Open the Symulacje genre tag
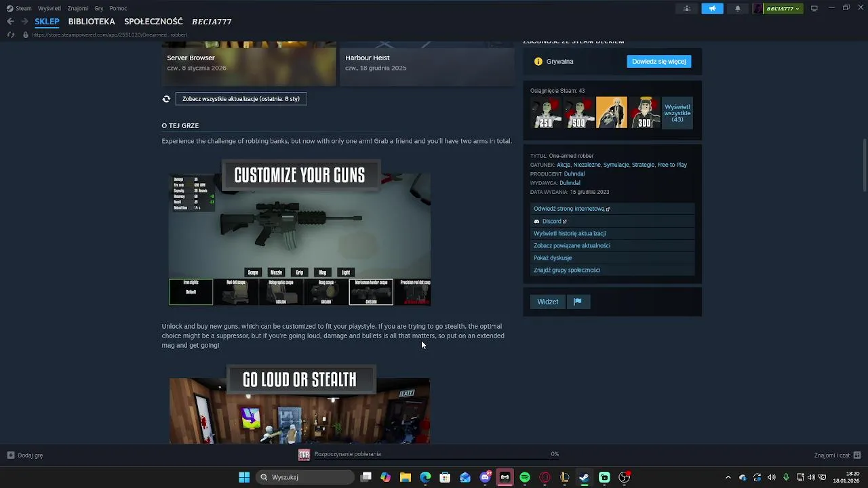The height and width of the screenshot is (488, 868). point(616,165)
